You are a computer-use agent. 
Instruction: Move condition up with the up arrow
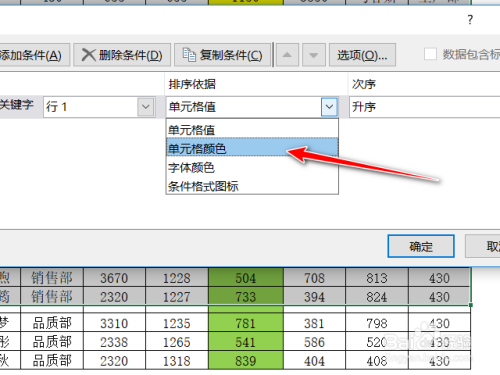(287, 55)
